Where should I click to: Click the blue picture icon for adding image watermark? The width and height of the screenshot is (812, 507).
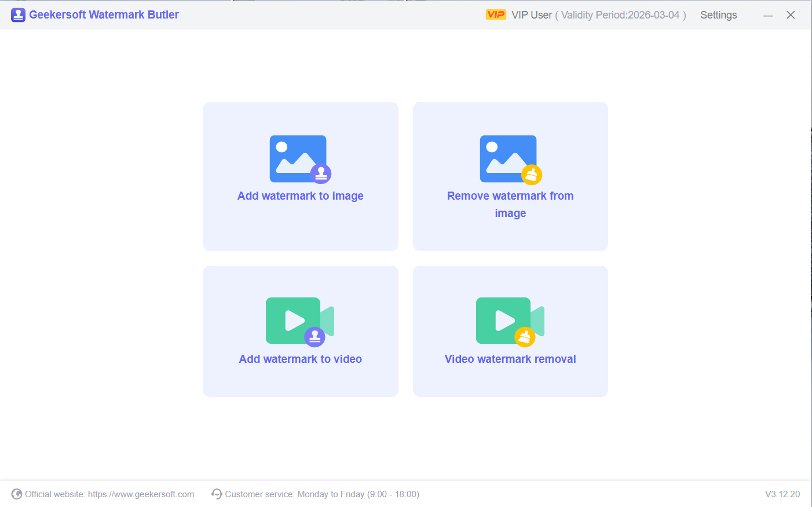pos(300,159)
